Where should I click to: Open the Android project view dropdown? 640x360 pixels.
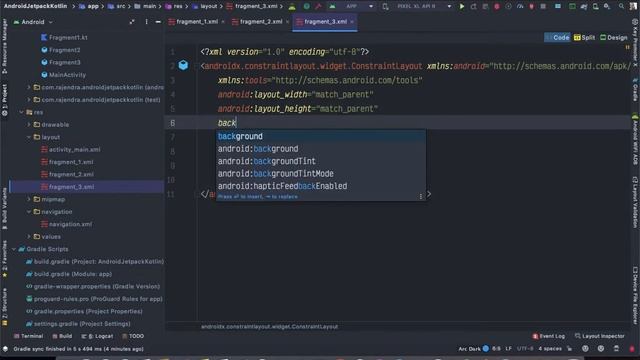(33, 22)
